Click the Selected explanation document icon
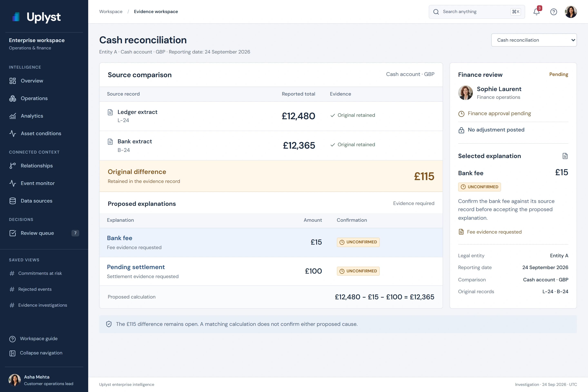This screenshot has width=588, height=392. click(x=565, y=156)
